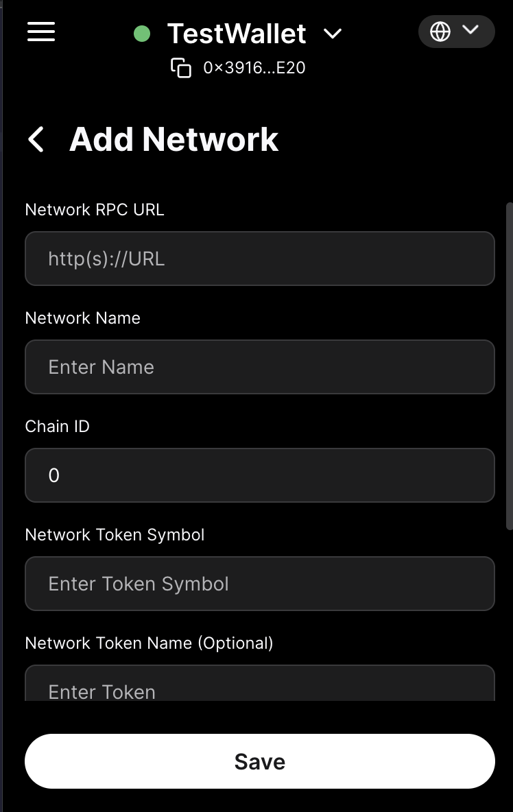Open the hamburger menu
This screenshot has height=812, width=513.
[41, 32]
